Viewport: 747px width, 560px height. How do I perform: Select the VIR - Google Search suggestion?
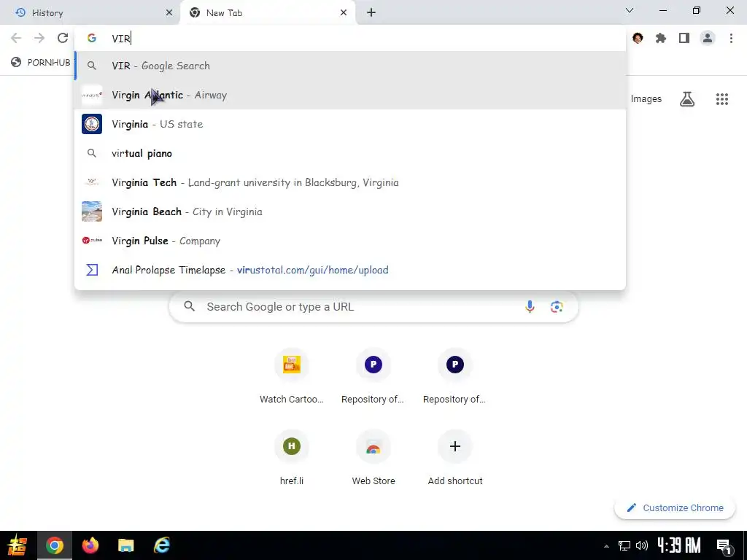350,66
